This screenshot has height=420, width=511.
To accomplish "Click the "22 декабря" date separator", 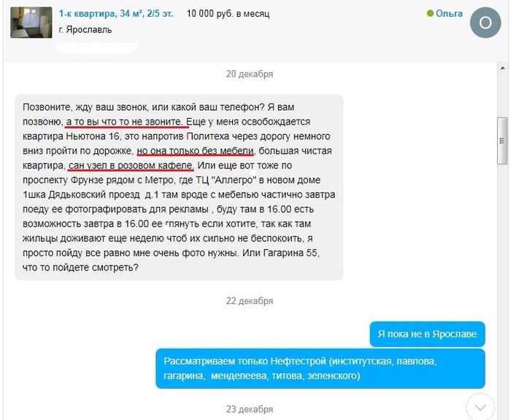I will click(250, 301).
